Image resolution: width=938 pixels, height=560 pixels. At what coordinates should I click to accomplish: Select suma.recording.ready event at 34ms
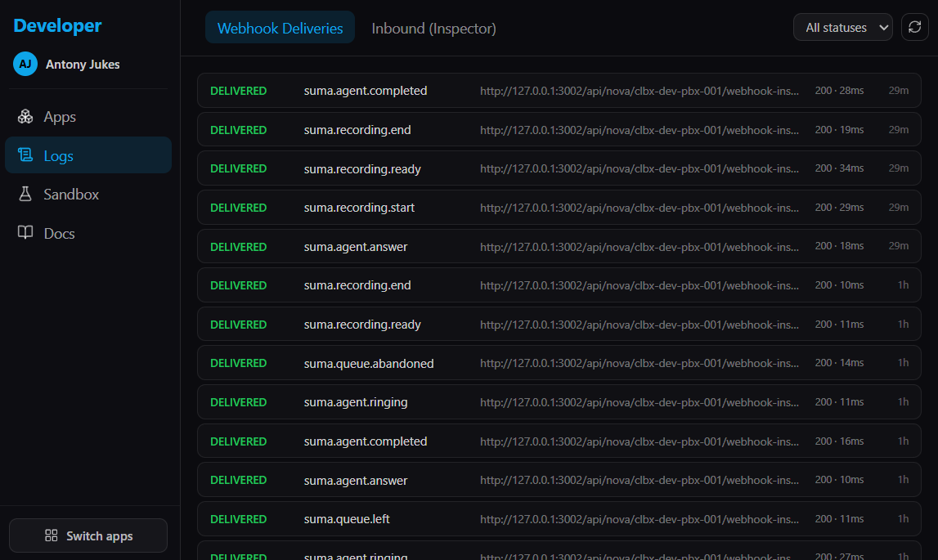[x=559, y=168]
